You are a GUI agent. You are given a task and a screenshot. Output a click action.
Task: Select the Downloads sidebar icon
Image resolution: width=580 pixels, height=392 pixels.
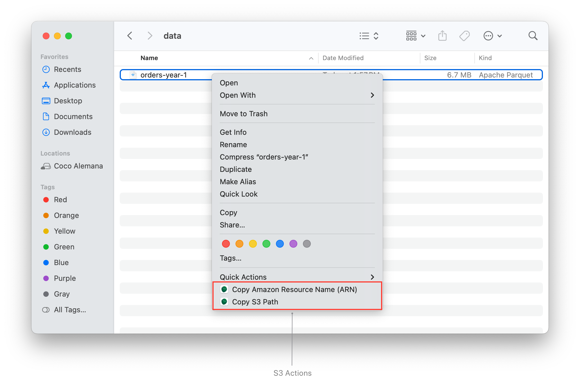46,132
